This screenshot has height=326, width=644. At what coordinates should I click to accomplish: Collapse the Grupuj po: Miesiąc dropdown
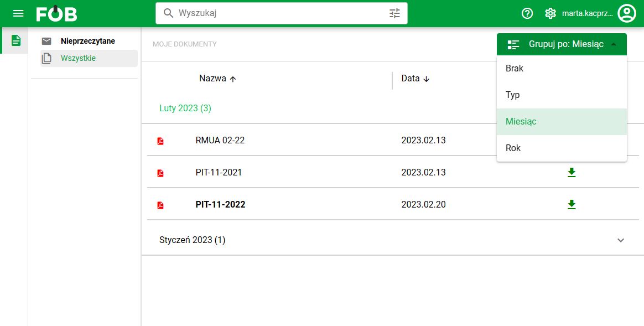[562, 44]
